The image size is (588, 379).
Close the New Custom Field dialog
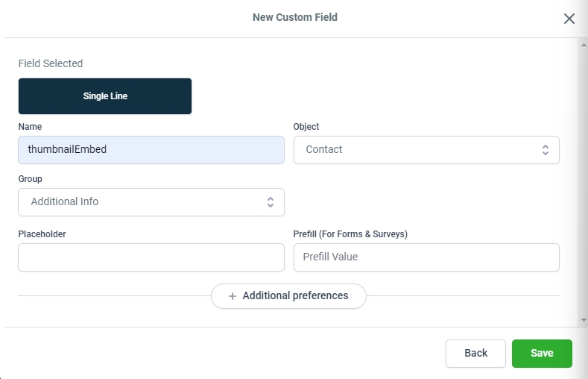pyautogui.click(x=569, y=19)
